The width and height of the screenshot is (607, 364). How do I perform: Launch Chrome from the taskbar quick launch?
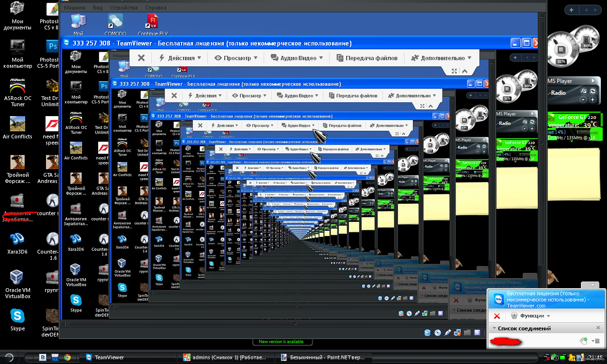click(67, 357)
